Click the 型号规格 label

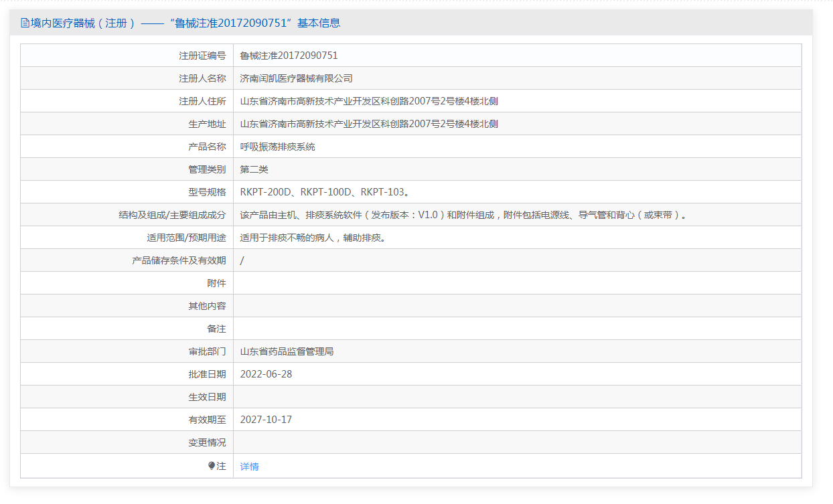208,192
